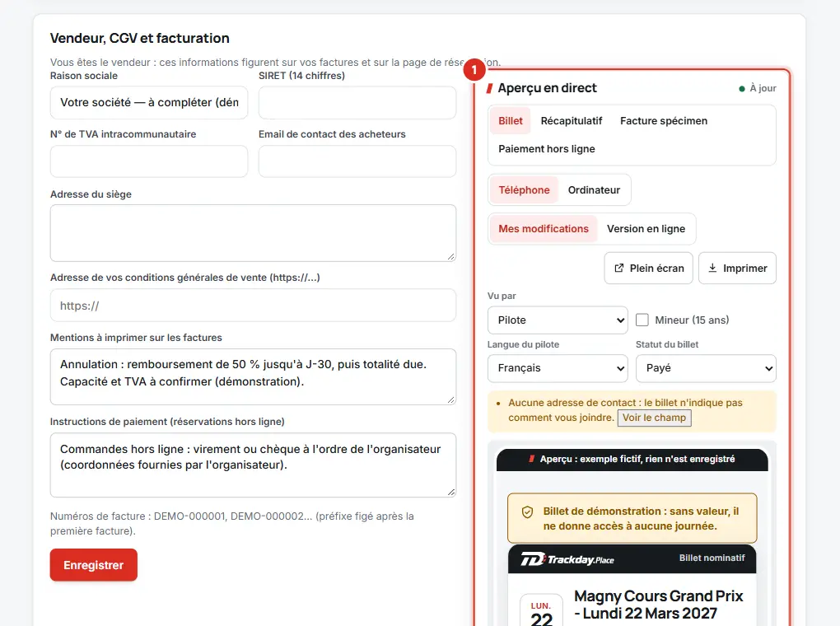840x626 pixels.
Task: Show Mes modifications version
Action: (x=544, y=228)
